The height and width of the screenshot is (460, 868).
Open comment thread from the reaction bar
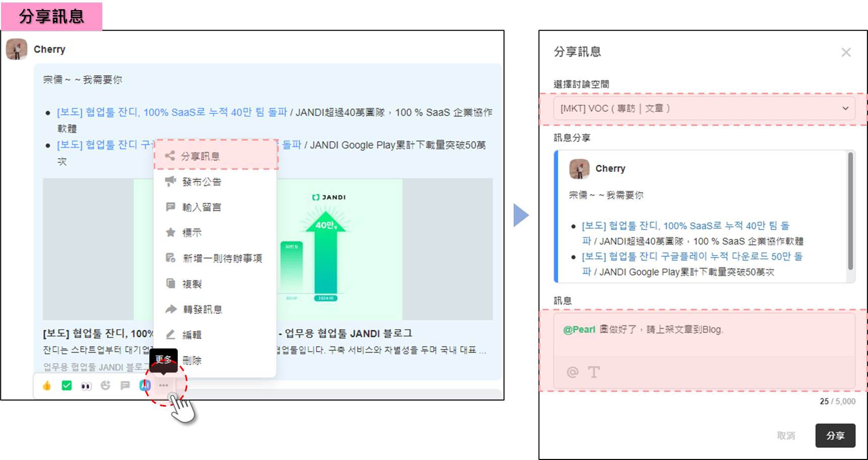point(125,385)
